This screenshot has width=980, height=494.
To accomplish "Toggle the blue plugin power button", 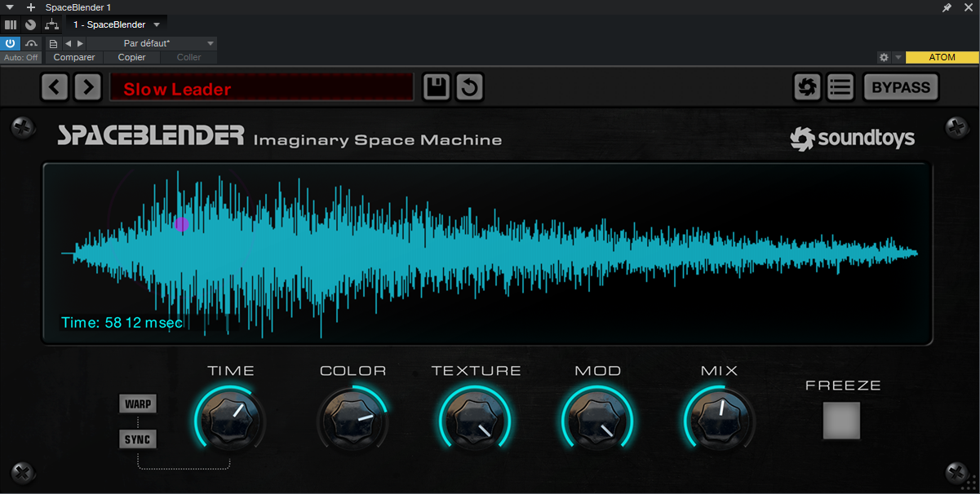I will click(11, 43).
